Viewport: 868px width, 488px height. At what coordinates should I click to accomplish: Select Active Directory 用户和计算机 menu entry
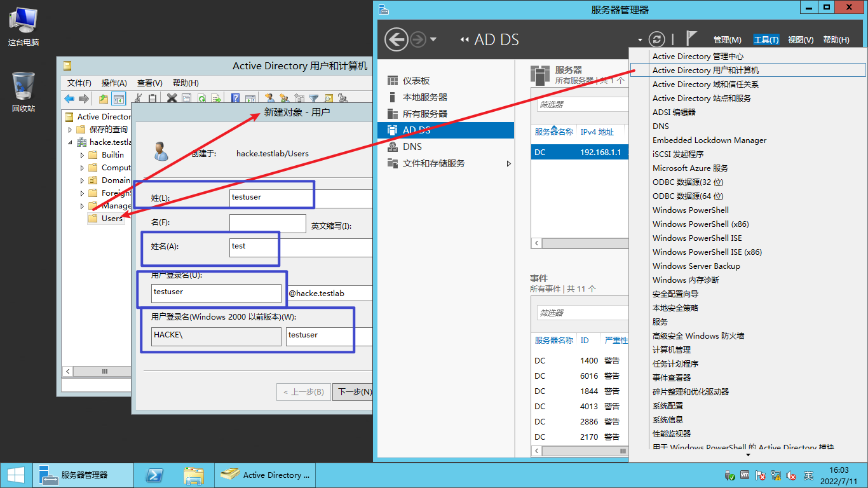pos(705,70)
